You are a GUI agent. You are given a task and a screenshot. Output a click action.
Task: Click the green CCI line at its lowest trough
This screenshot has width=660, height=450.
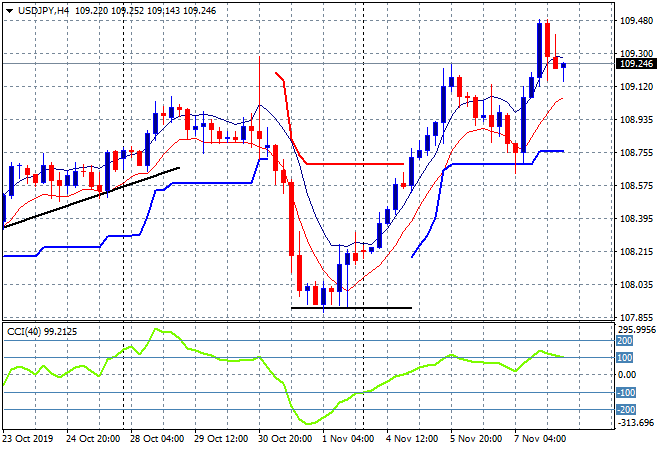coord(309,423)
